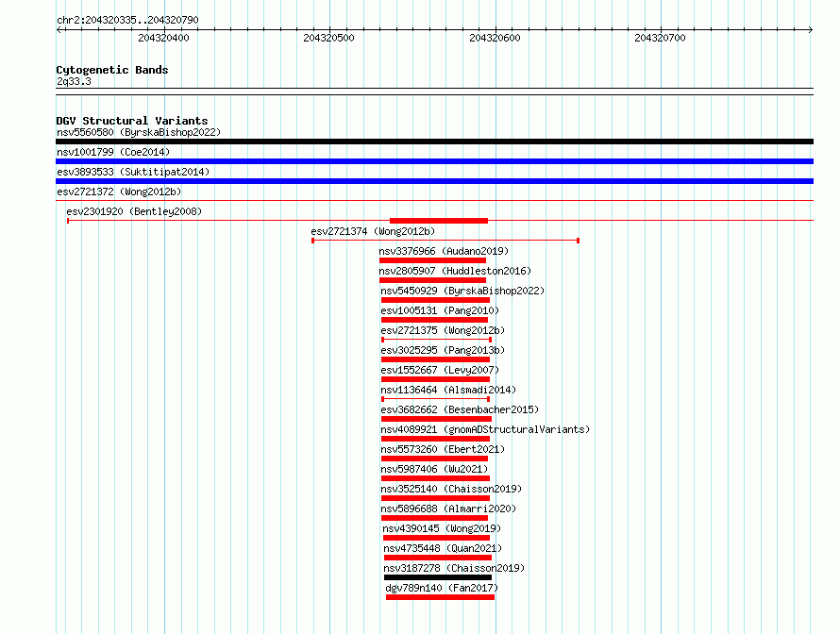
Task: Select the black nsv5560580 variant bar
Action: click(x=434, y=142)
